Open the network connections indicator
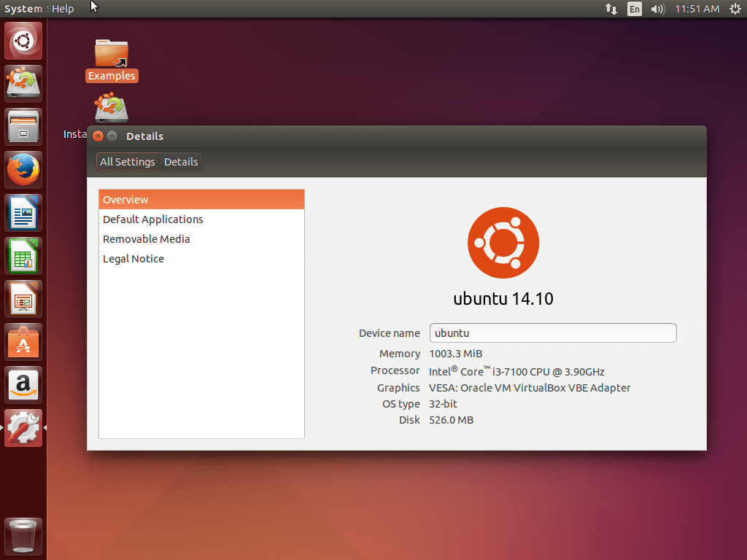 point(611,9)
